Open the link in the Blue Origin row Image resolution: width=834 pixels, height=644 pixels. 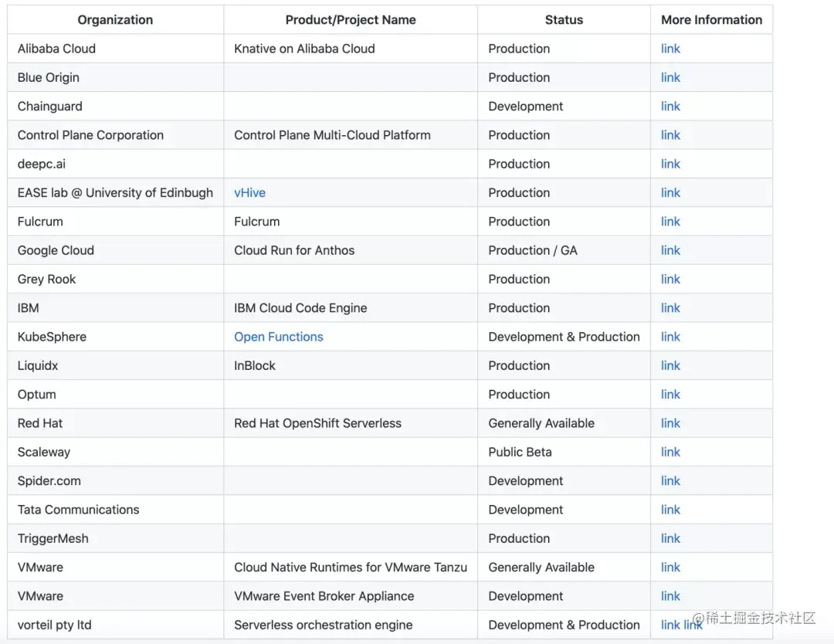(x=670, y=78)
